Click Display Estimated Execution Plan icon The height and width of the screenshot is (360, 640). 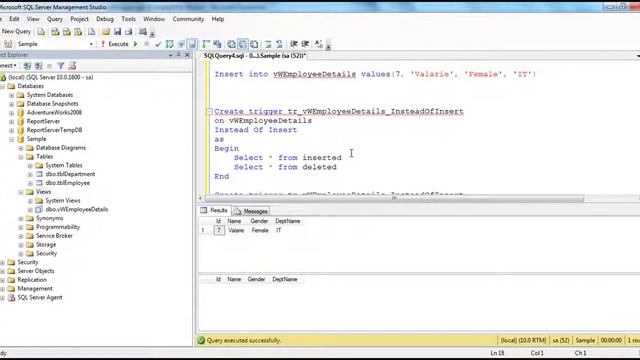click(x=170, y=44)
